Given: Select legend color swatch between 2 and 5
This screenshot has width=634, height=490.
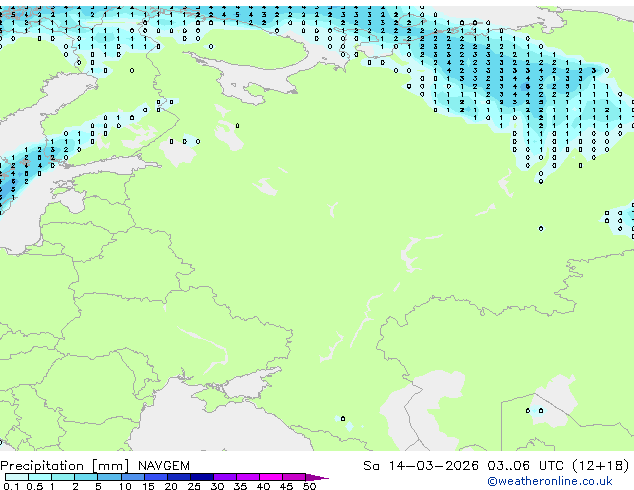Looking at the screenshot, I should pos(86,477).
